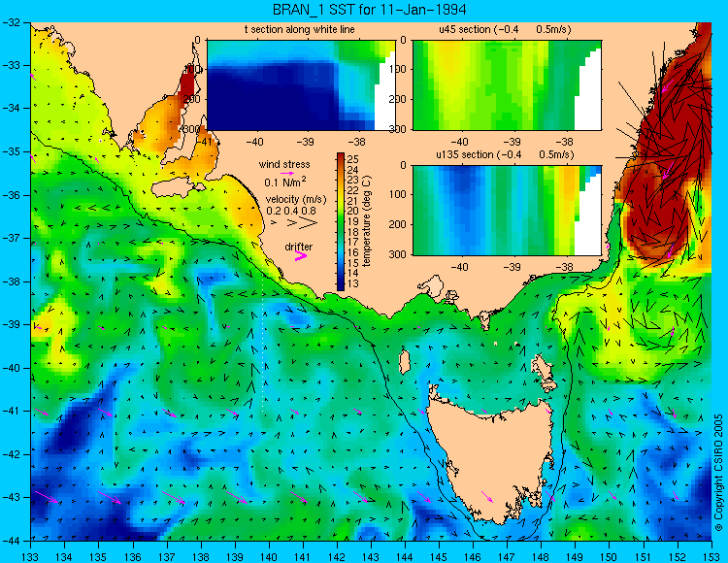The width and height of the screenshot is (728, 563).
Task: Click the colorbar value 13
Action: click(x=353, y=284)
